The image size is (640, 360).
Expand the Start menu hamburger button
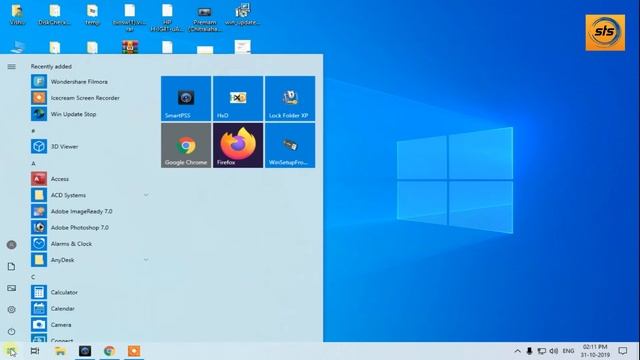click(11, 67)
